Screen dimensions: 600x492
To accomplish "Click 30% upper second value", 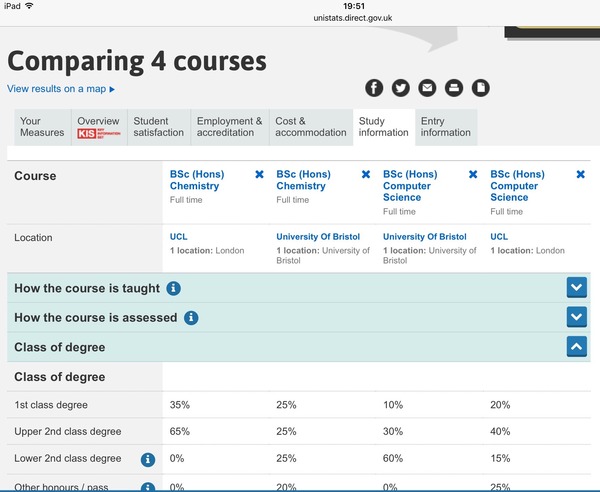I will tap(393, 432).
